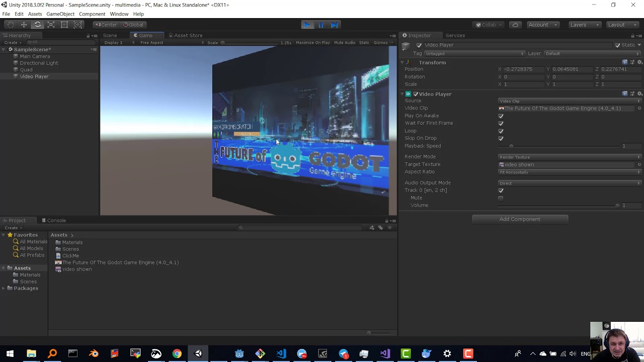Lock the Inspector panel
The height and width of the screenshot is (362, 644).
pos(632,36)
